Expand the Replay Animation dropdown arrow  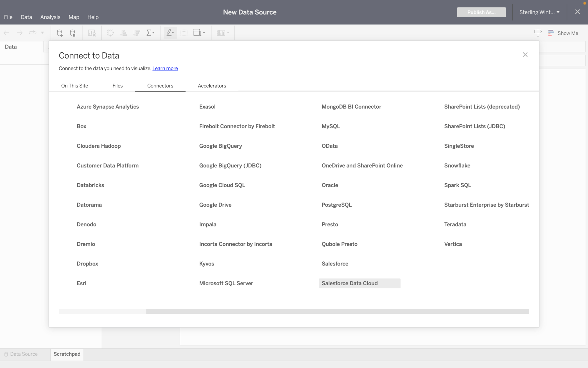[x=42, y=33]
